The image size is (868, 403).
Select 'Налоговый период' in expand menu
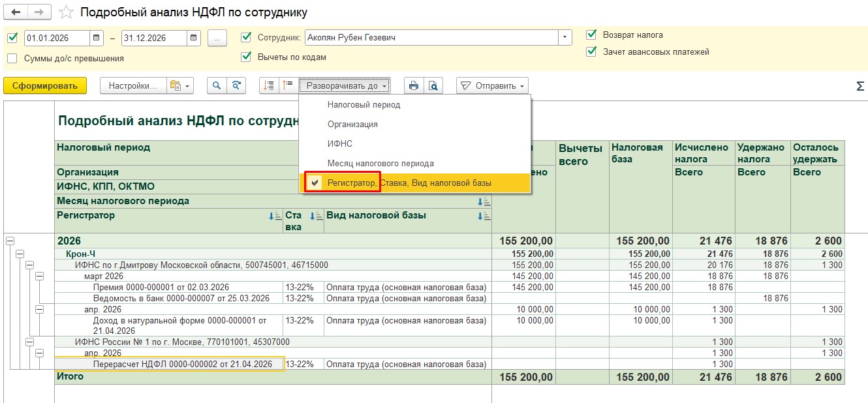(x=364, y=104)
